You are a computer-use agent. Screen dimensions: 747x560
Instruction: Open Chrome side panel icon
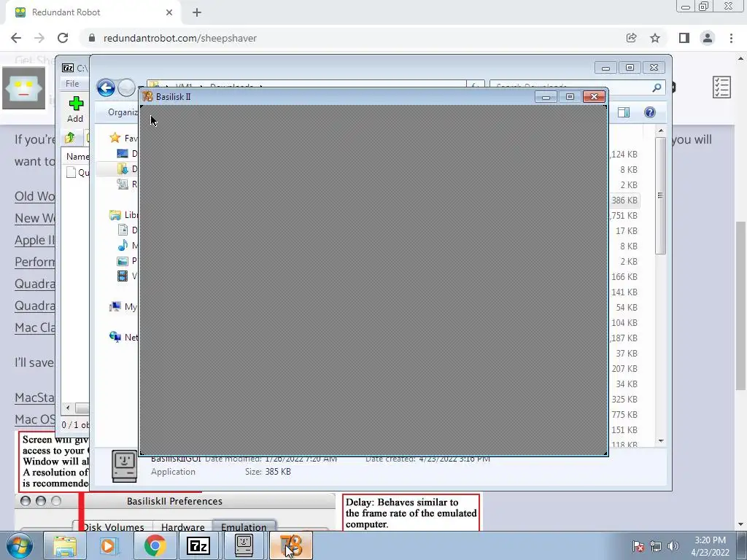point(684,38)
